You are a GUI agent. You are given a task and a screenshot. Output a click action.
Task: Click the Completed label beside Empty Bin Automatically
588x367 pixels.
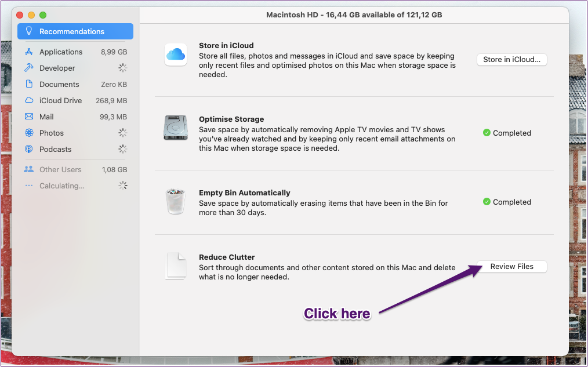(512, 202)
